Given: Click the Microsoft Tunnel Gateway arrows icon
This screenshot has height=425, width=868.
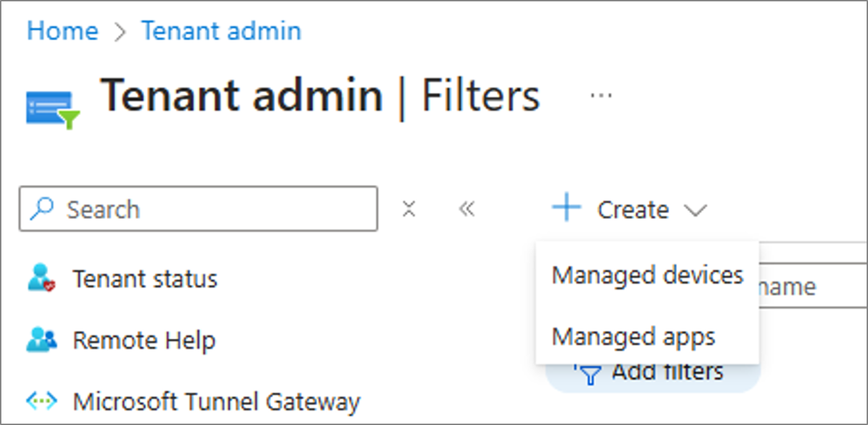Looking at the screenshot, I should [42, 402].
